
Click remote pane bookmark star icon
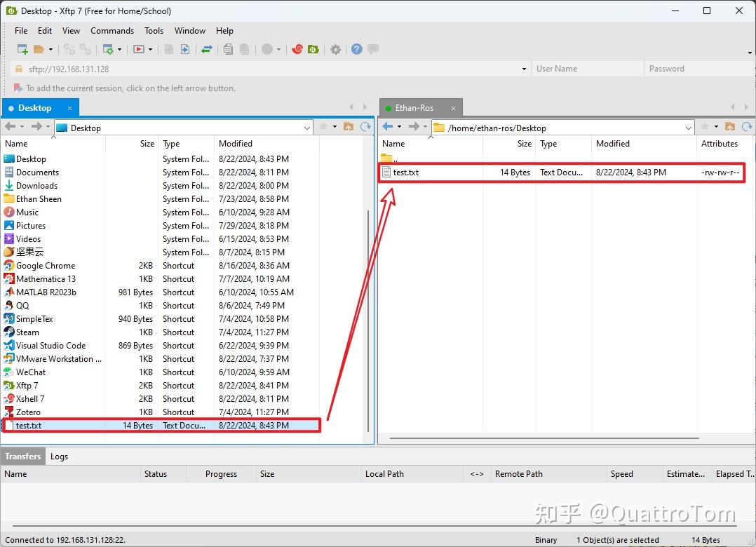704,126
